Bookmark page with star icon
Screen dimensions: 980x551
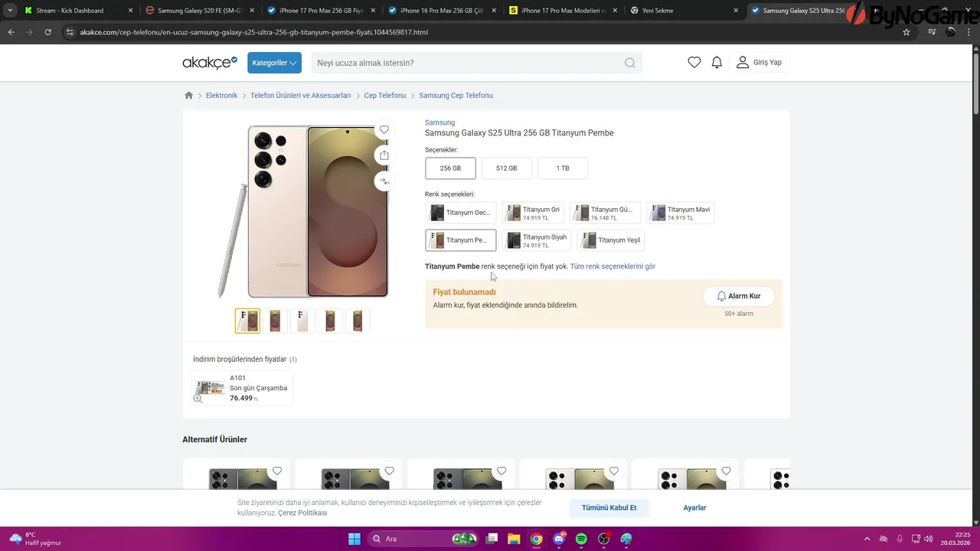pos(906,32)
